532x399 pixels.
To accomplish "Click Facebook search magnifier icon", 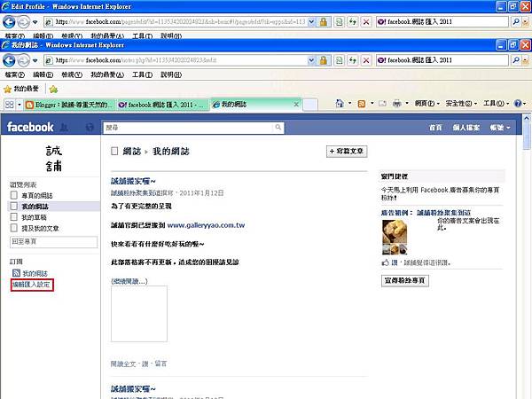I will [278, 128].
